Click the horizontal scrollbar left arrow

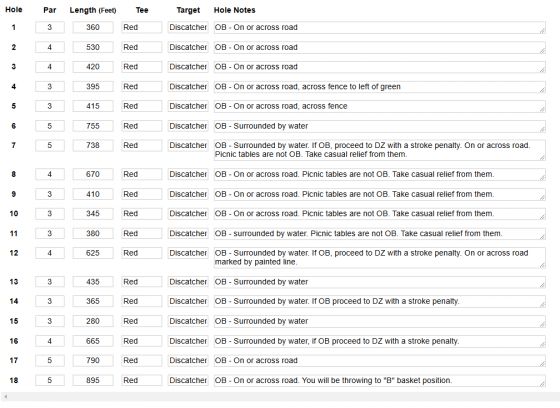click(x=5, y=397)
